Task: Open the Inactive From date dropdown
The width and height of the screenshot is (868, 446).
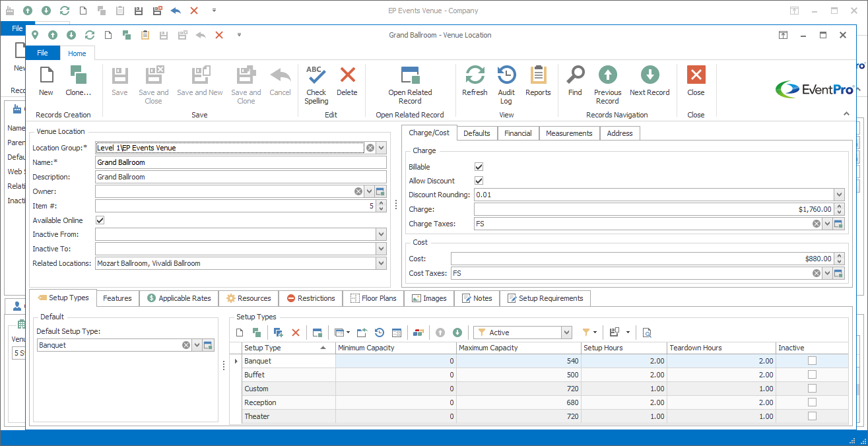Action: click(x=381, y=234)
